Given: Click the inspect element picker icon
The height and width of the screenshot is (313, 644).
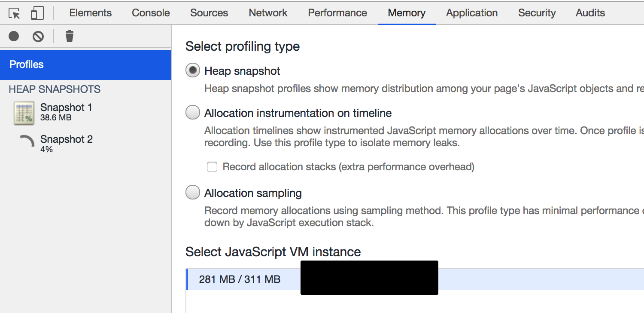Looking at the screenshot, I should (x=15, y=13).
